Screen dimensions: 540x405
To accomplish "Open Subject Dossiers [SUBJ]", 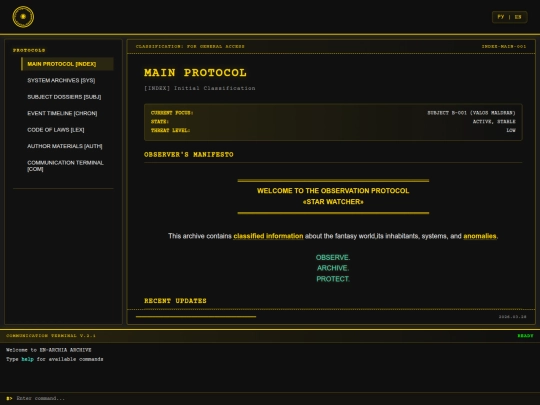I will click(x=67, y=97).
